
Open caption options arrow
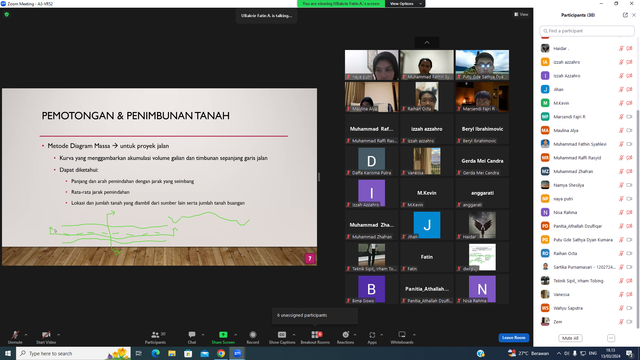point(294,335)
